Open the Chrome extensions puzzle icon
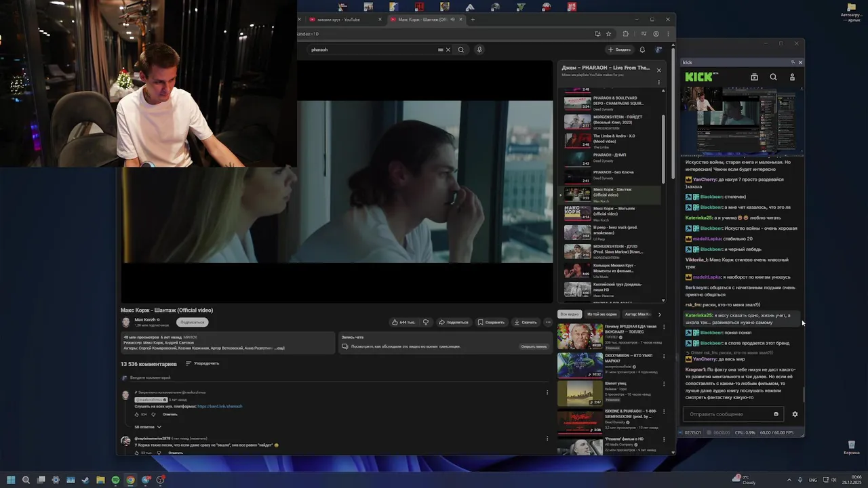Image resolution: width=868 pixels, height=488 pixels. [x=625, y=34]
